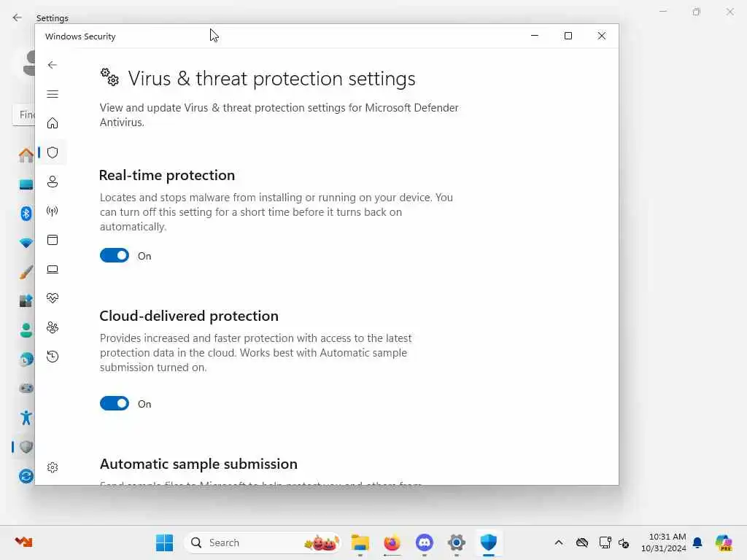Open Copilot preview icon in taskbar
The height and width of the screenshot is (560, 747).
724,542
